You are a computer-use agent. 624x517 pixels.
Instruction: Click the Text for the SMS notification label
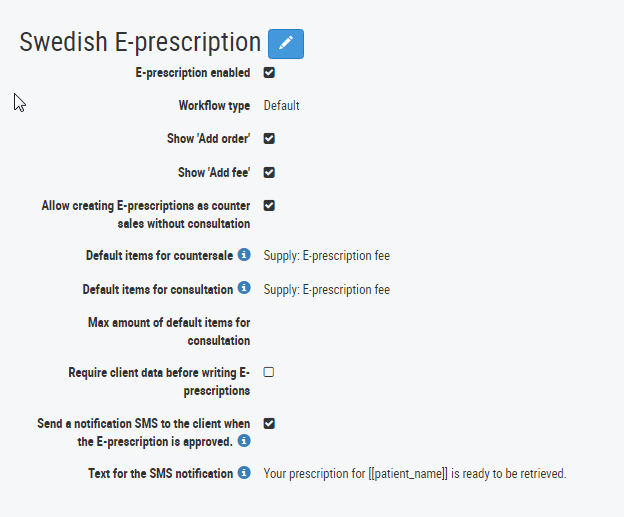click(x=161, y=474)
